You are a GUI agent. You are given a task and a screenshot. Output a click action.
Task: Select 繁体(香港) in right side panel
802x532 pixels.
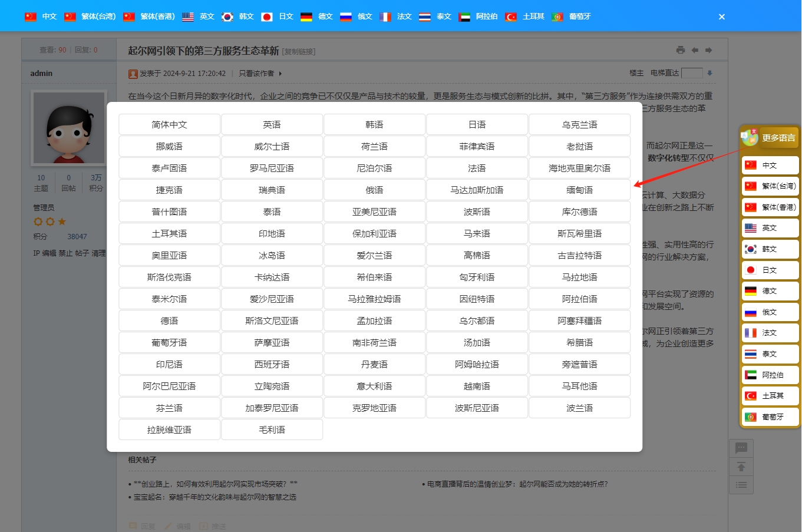(770, 207)
